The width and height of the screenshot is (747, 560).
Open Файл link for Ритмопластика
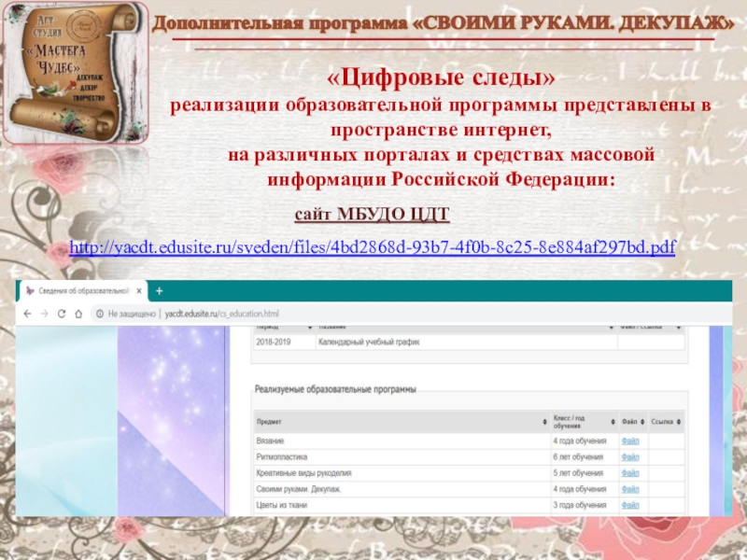630,457
